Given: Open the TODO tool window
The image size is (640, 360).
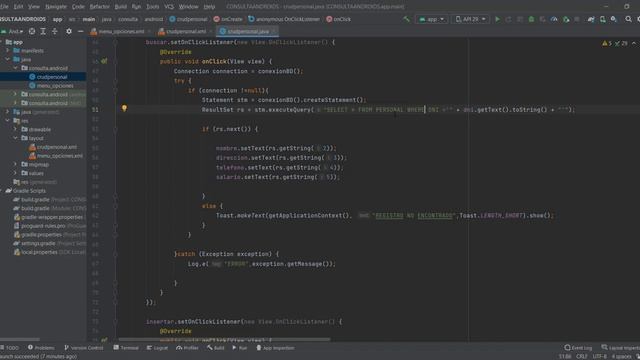Looking at the screenshot, I should pos(10,348).
